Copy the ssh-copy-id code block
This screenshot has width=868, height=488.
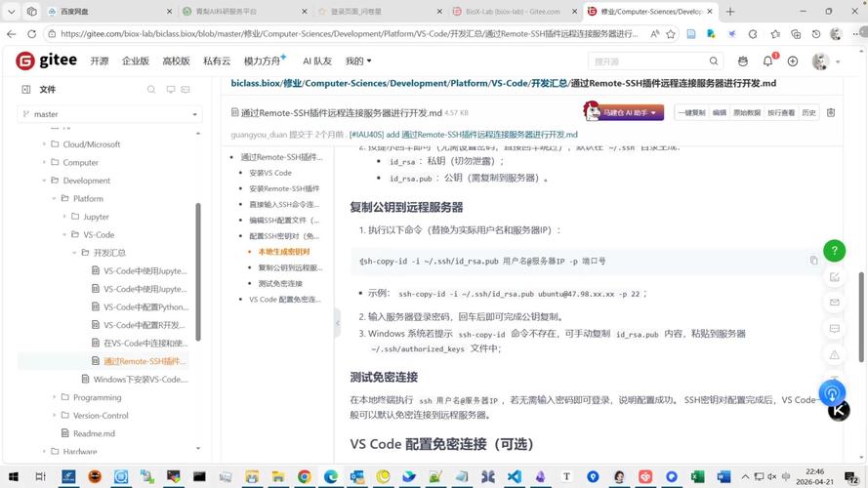tap(813, 260)
